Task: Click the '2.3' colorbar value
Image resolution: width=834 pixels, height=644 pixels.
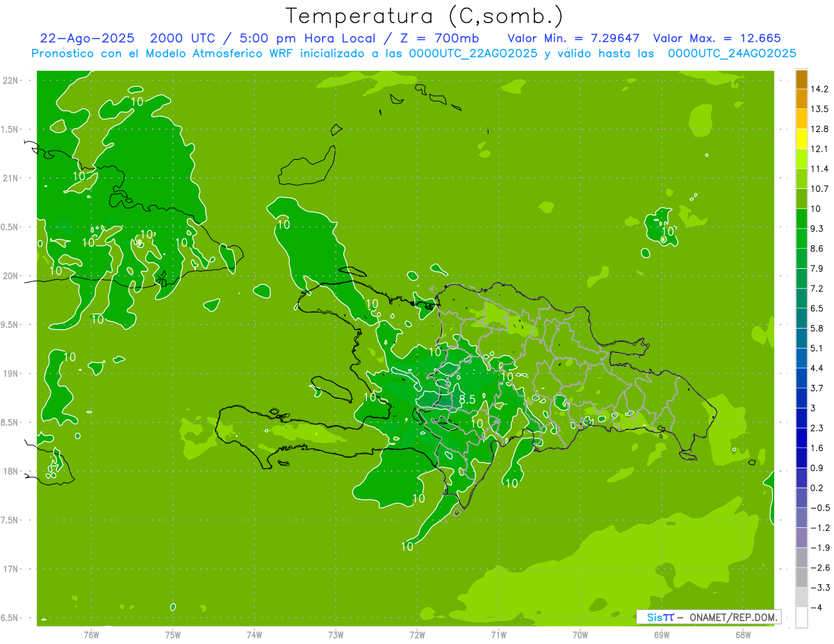Action: click(817, 428)
